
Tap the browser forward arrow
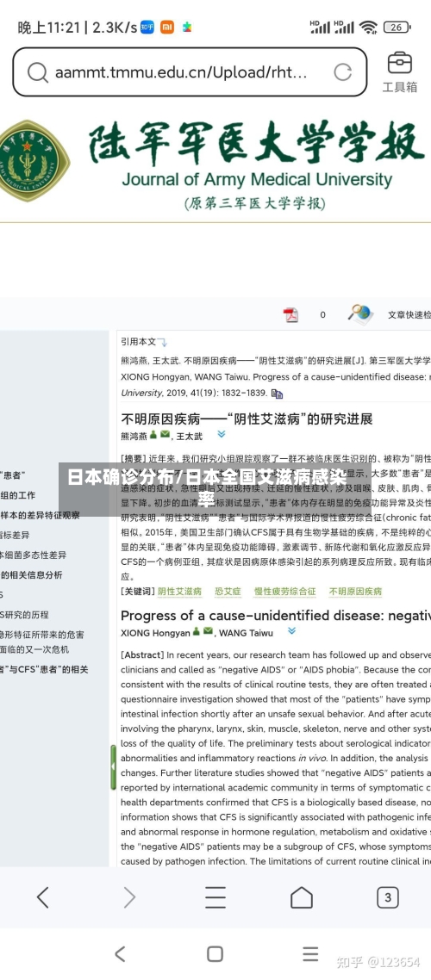click(128, 897)
